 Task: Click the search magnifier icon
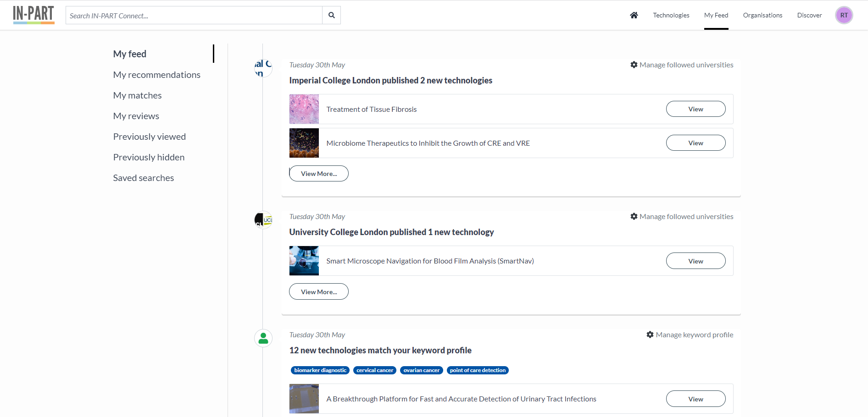pyautogui.click(x=332, y=15)
